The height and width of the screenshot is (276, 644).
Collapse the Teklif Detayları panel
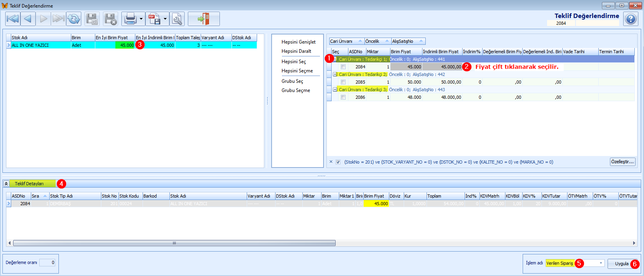point(6,184)
